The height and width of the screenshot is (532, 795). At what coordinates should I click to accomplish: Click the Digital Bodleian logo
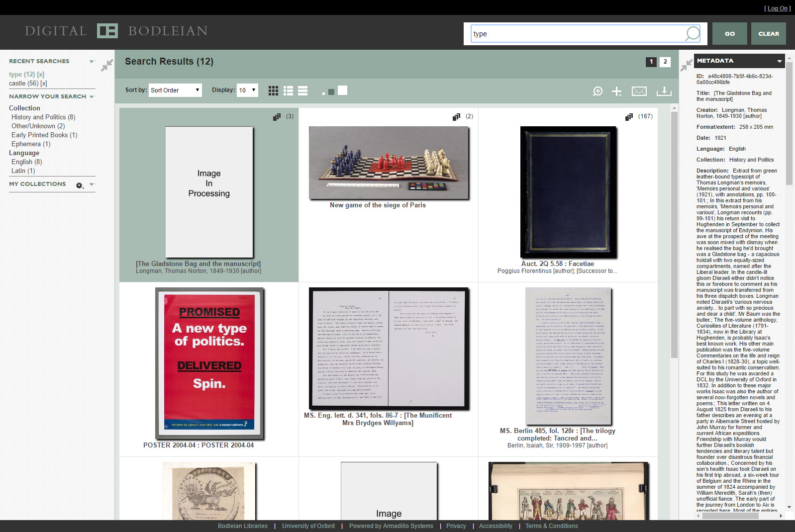(x=116, y=31)
